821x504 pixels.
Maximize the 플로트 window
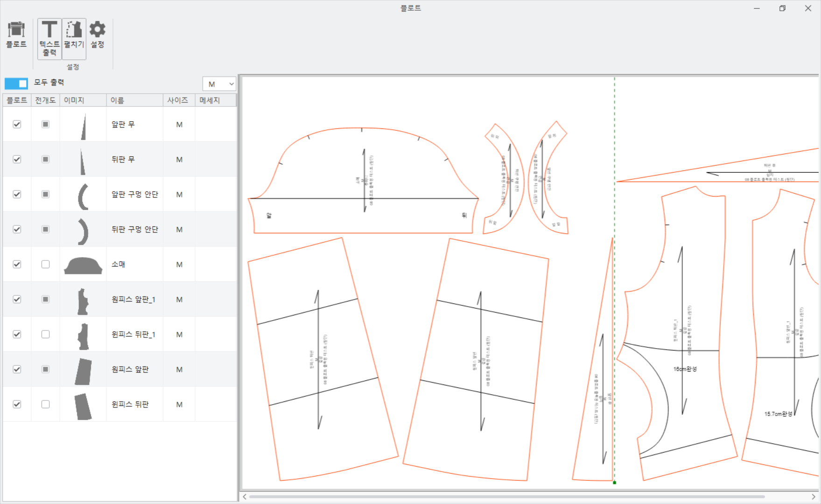coord(782,8)
